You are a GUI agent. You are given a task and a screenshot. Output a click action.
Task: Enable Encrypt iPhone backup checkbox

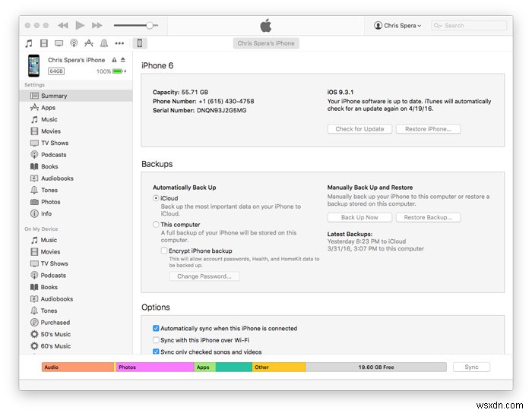click(164, 251)
